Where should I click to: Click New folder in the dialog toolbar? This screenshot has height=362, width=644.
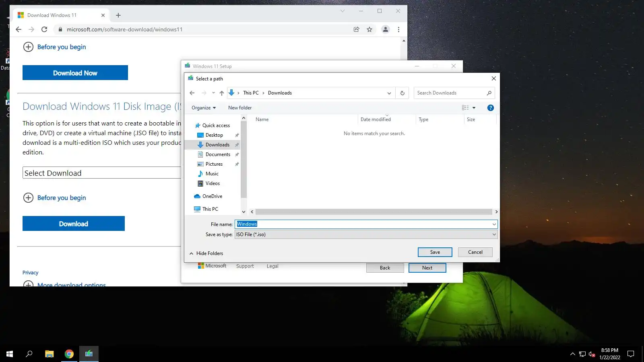pos(240,108)
